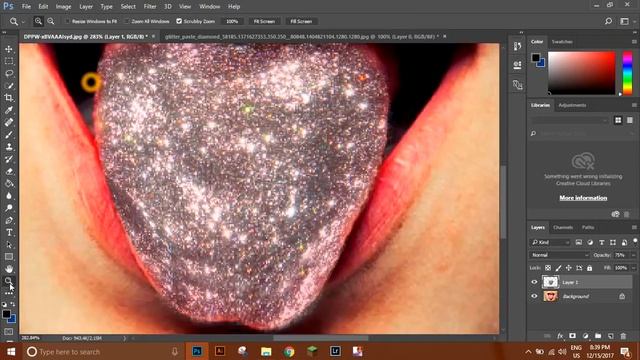The image size is (640, 360).
Task: Add a layer mask
Action: 572,336
